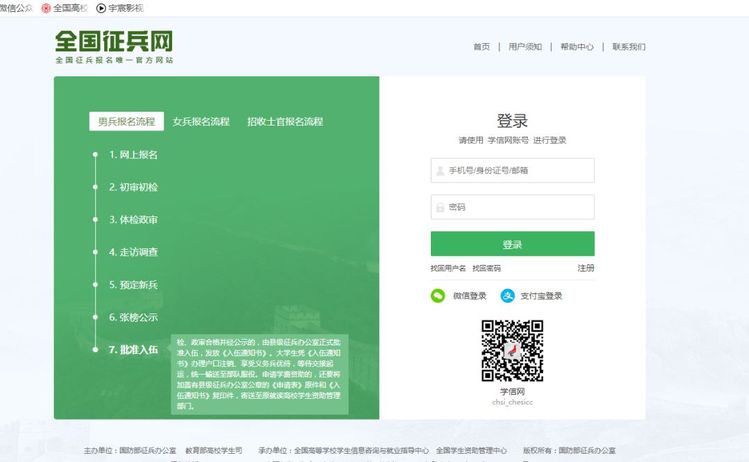Image resolution: width=749 pixels, height=462 pixels.
Task: Click the 找回用户名 link
Action: point(448,268)
